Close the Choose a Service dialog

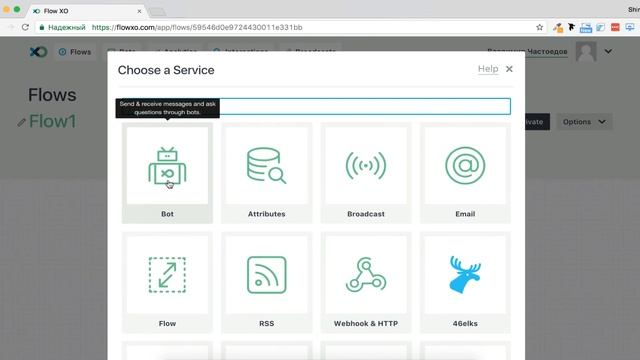(509, 69)
